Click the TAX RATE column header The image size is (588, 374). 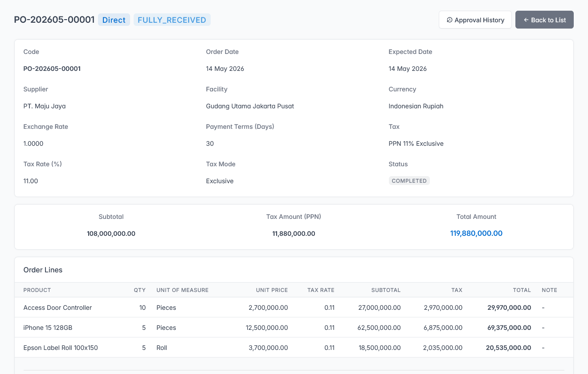321,290
